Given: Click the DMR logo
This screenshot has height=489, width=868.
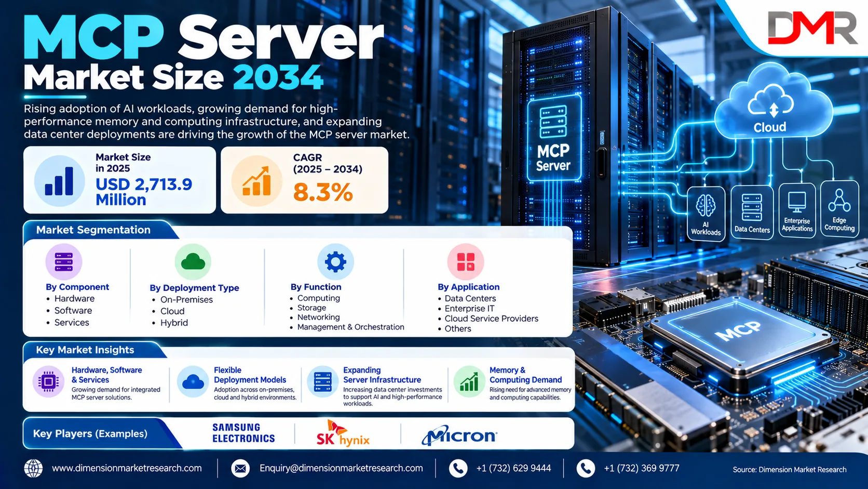Looking at the screenshot, I should coord(812,28).
